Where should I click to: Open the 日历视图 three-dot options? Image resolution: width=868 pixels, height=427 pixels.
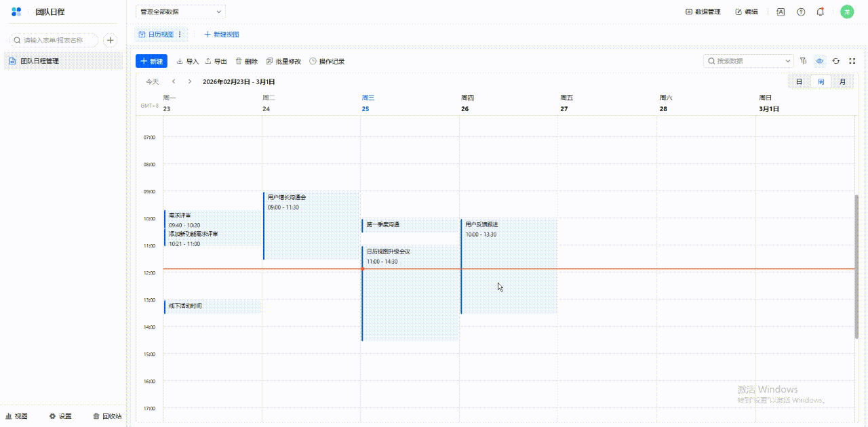pyautogui.click(x=180, y=35)
